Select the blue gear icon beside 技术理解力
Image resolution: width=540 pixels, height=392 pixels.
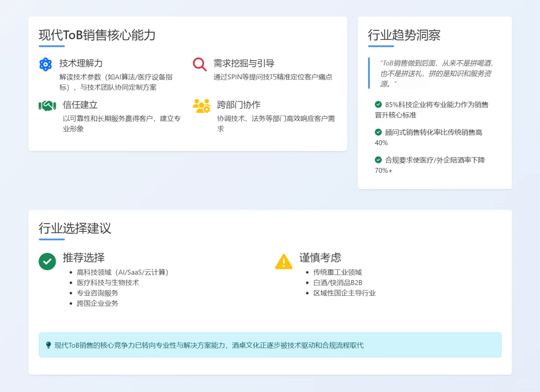point(45,64)
